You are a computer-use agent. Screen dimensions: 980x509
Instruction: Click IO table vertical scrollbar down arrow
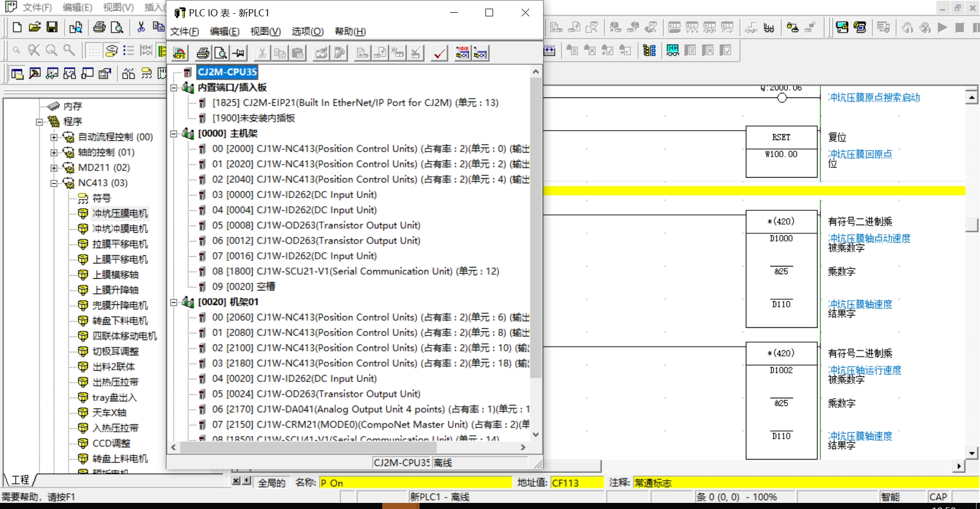click(535, 435)
